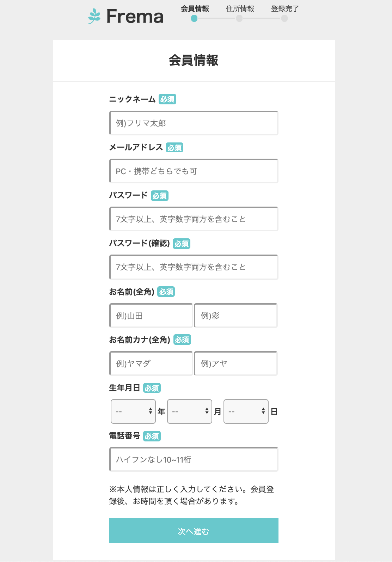Click the 会員情報 progress step dot
392x562 pixels.
click(194, 18)
